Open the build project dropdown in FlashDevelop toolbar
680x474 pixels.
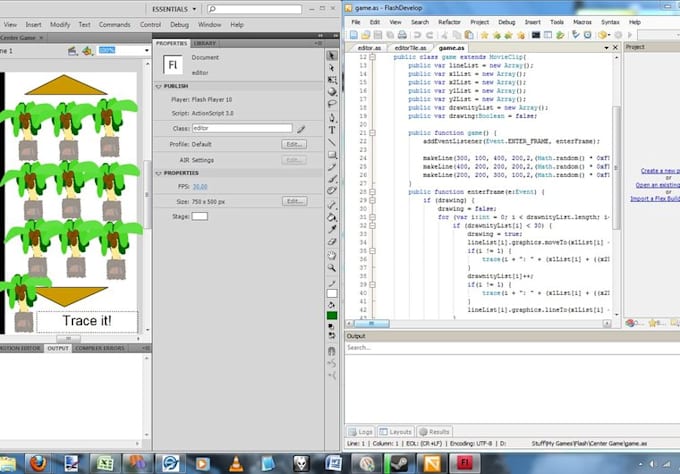coord(609,35)
